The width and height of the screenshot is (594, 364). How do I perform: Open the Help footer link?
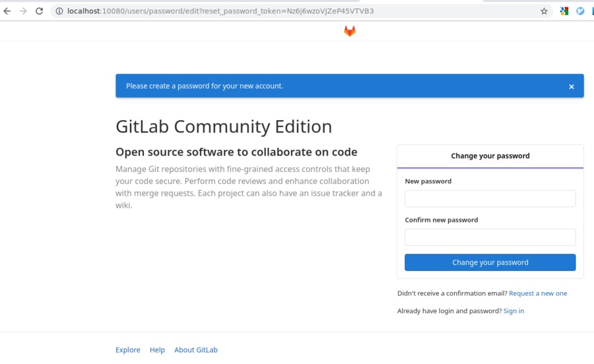(157, 350)
